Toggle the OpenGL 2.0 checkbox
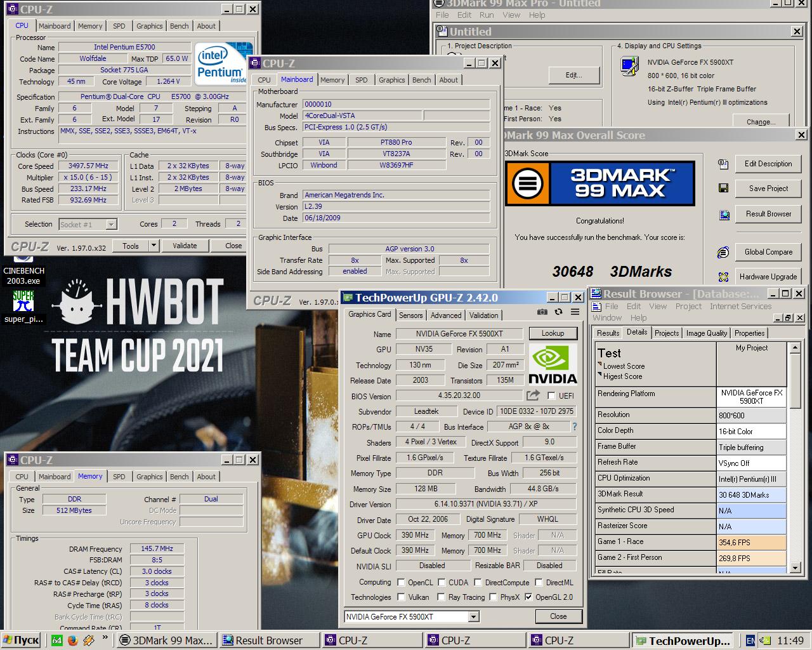812x650 pixels. tap(528, 597)
